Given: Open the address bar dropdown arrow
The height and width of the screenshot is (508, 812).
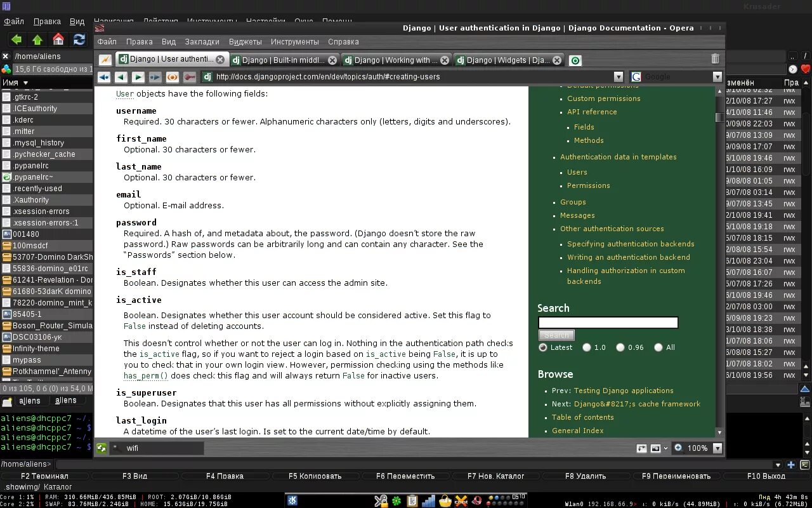Looking at the screenshot, I should [x=617, y=77].
